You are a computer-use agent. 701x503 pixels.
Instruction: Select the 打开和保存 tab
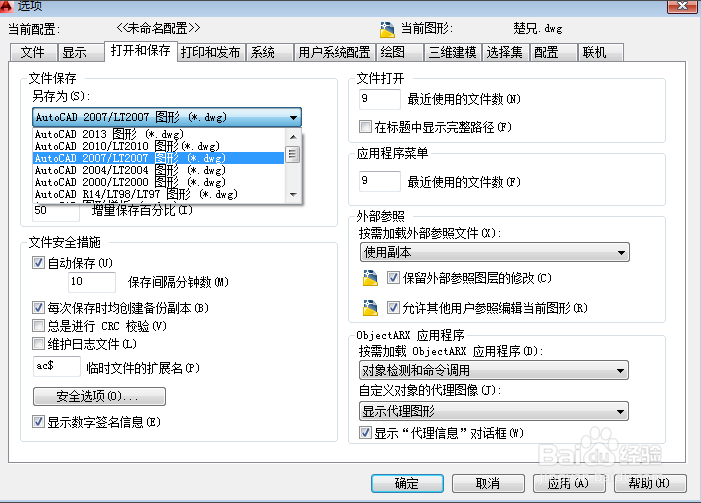click(x=140, y=51)
